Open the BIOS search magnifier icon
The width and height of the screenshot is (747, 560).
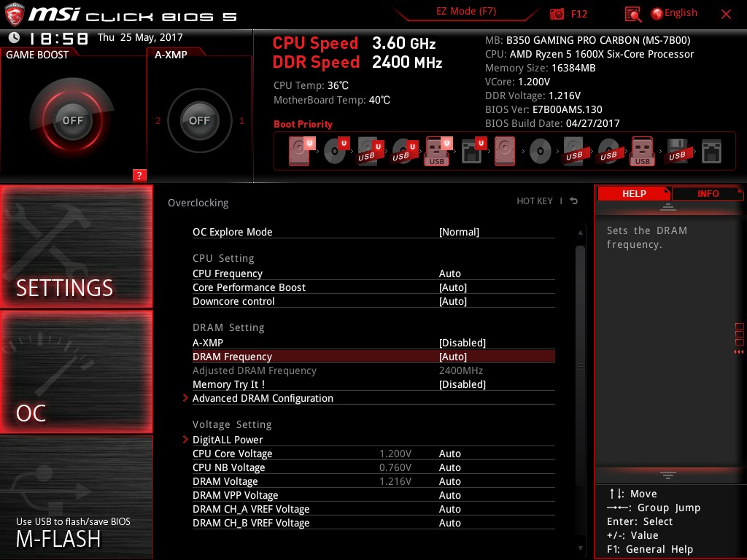[x=633, y=15]
